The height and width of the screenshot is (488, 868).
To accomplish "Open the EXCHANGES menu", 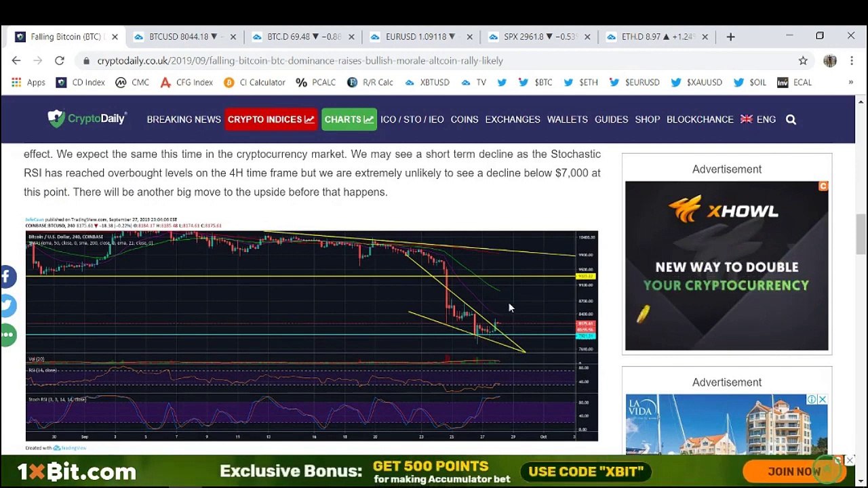I will (513, 119).
